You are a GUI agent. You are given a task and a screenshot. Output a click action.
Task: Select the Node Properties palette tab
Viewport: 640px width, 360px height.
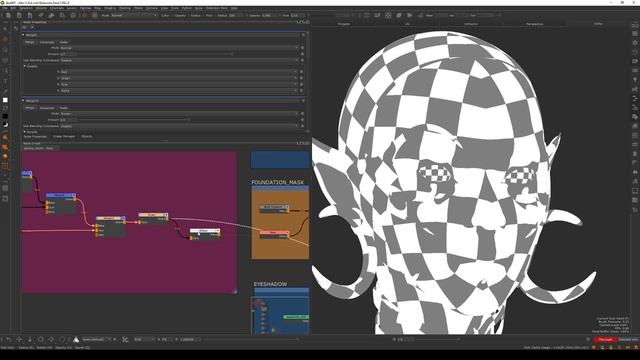click(x=35, y=136)
